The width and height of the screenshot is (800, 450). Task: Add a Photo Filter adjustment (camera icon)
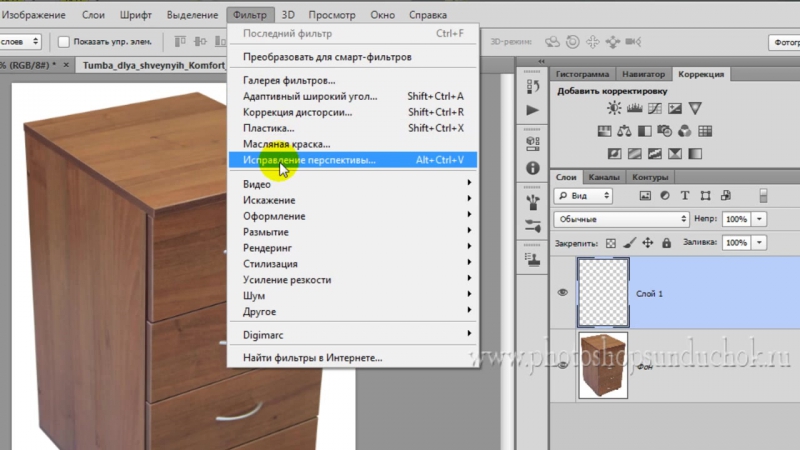664,131
